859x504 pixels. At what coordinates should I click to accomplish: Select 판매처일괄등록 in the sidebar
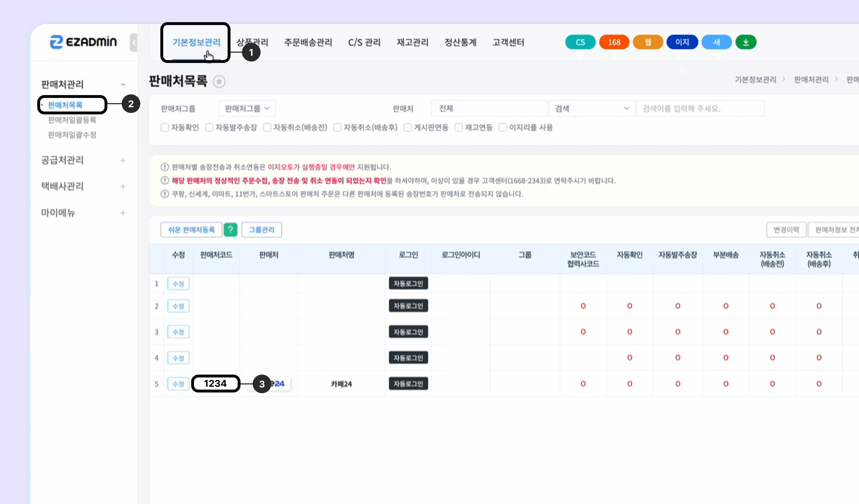pos(72,120)
